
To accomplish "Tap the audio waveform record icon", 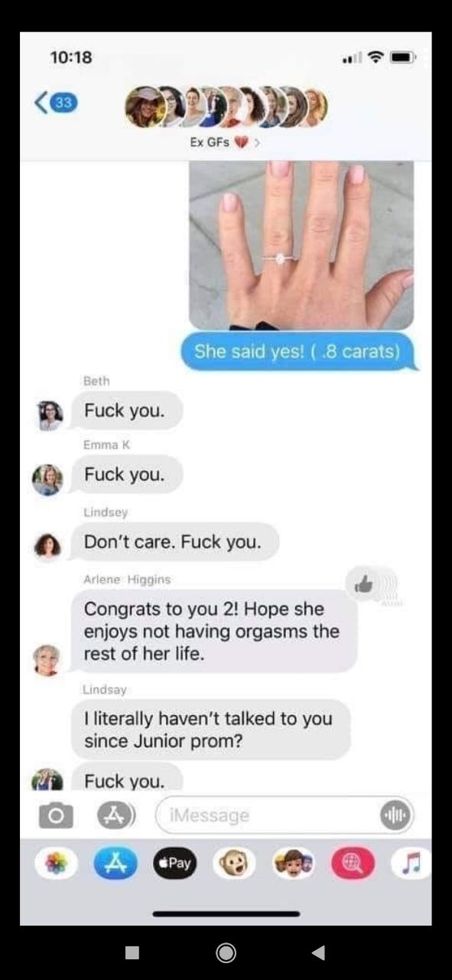I will point(396,815).
